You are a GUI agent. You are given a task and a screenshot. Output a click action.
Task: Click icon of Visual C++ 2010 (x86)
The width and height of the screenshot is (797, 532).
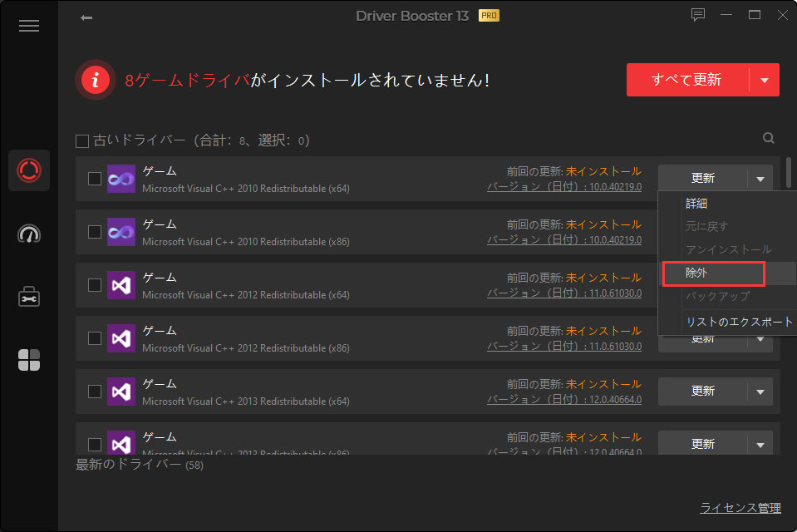(121, 232)
